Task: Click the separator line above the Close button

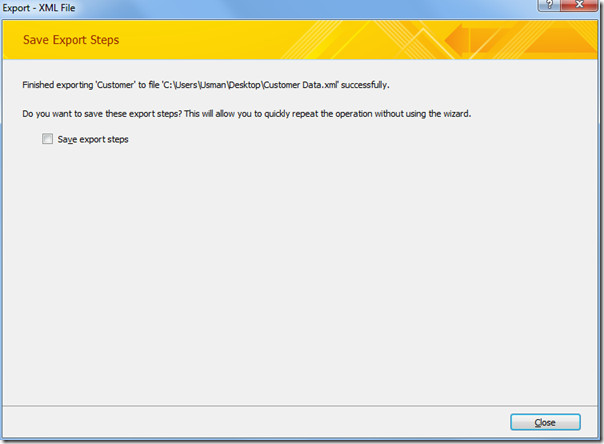Action: pyautogui.click(x=300, y=405)
